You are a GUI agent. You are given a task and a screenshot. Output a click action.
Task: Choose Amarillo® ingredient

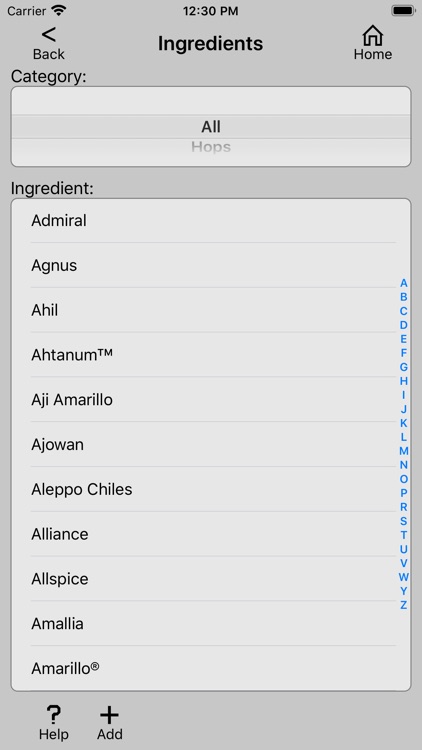tap(211, 668)
